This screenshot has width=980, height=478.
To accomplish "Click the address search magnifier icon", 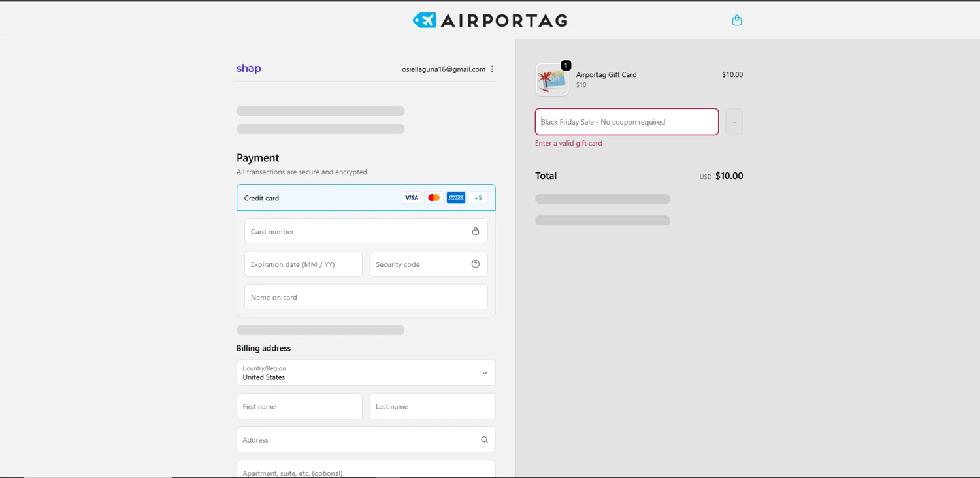I will coord(485,439).
